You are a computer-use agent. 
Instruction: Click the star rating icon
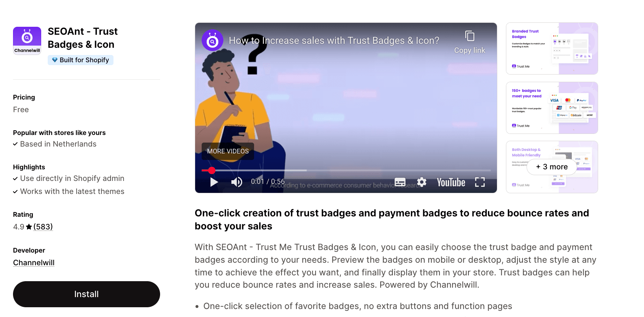[29, 227]
